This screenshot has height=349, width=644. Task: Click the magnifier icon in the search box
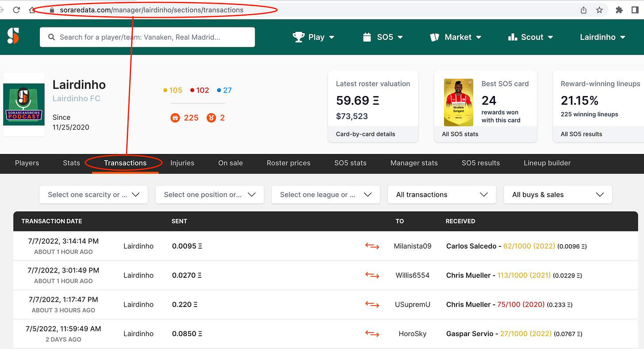coord(52,37)
